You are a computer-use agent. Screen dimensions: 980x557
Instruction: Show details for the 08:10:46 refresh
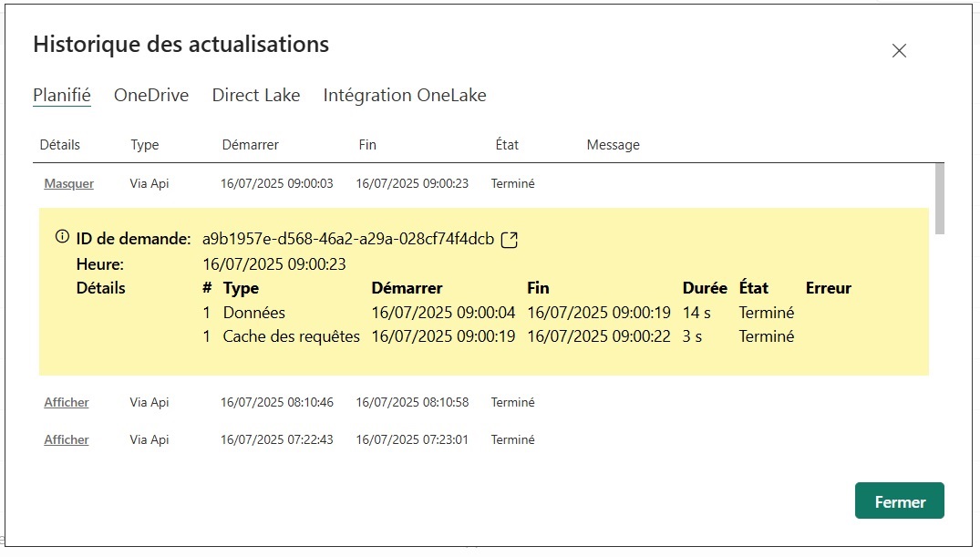(x=67, y=402)
